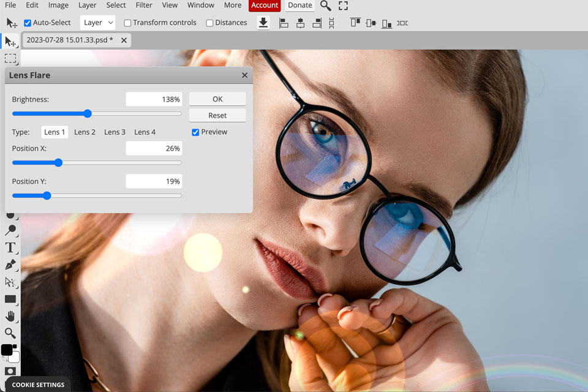Image resolution: width=588 pixels, height=392 pixels.
Task: Align right edges icon
Action: pyautogui.click(x=317, y=23)
